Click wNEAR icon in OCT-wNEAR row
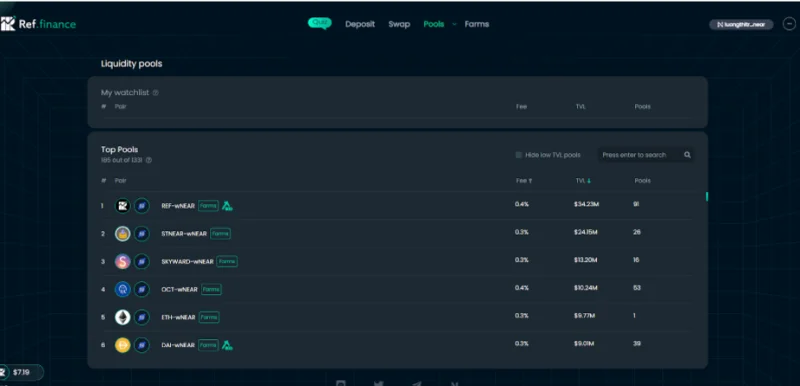The image size is (800, 386). coord(142,290)
